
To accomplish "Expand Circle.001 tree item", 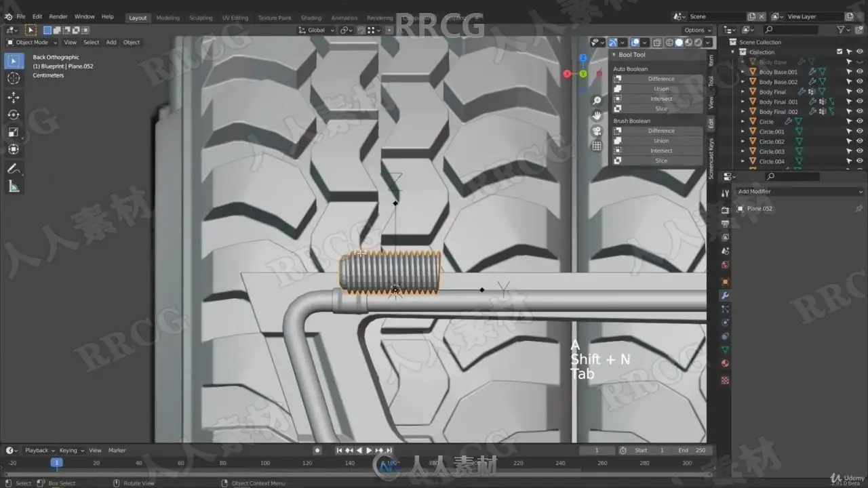I will 743,131.
